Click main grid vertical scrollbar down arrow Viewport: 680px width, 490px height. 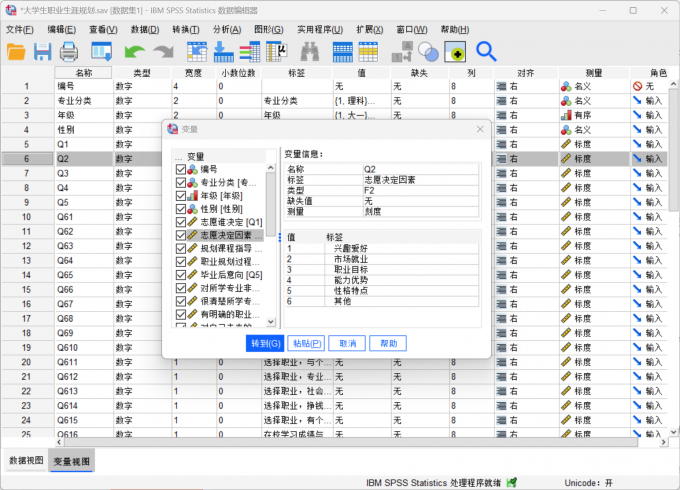click(x=673, y=431)
